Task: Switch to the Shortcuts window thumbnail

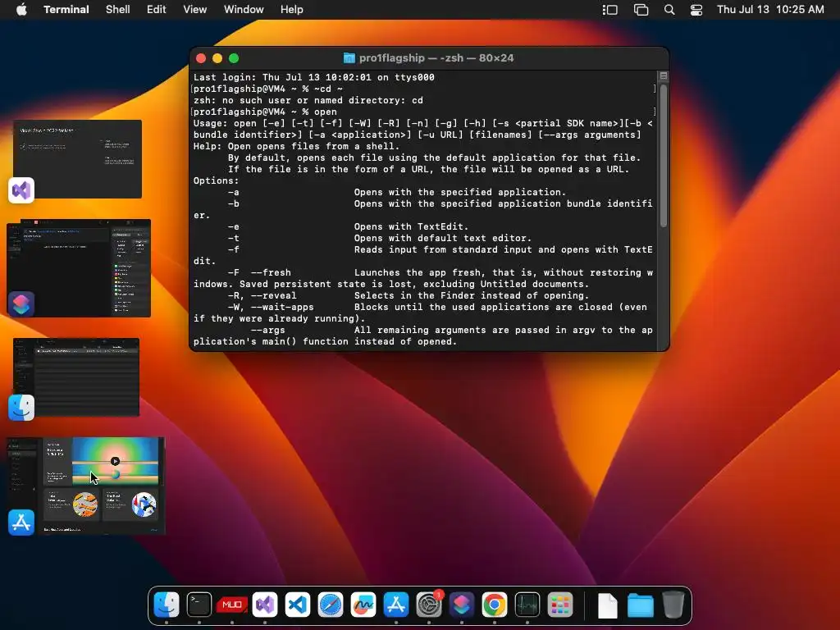Action: (79, 268)
